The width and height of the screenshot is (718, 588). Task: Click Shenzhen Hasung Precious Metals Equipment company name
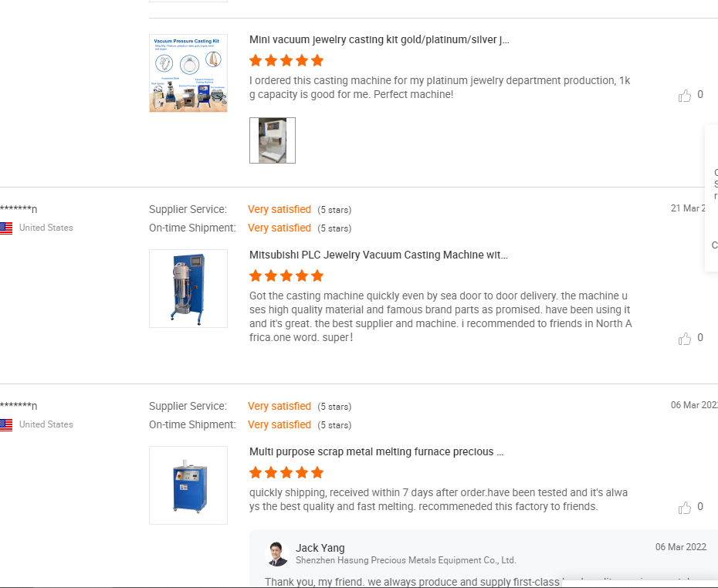(x=405, y=560)
